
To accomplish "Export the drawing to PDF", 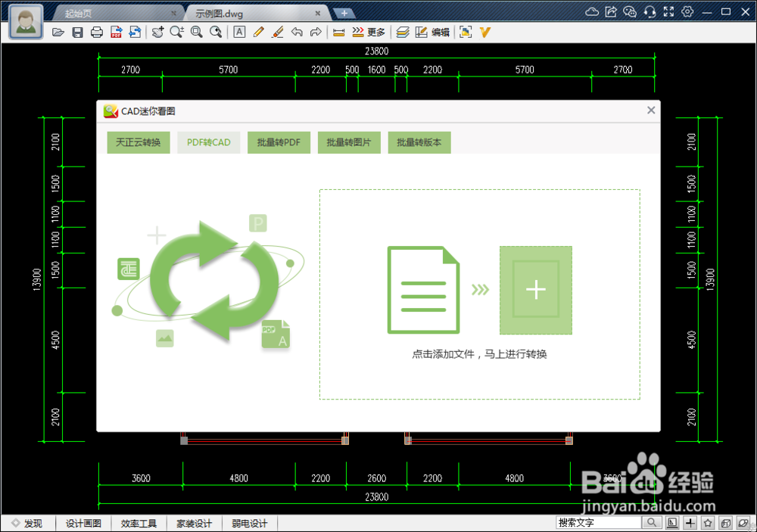I will coord(116,32).
